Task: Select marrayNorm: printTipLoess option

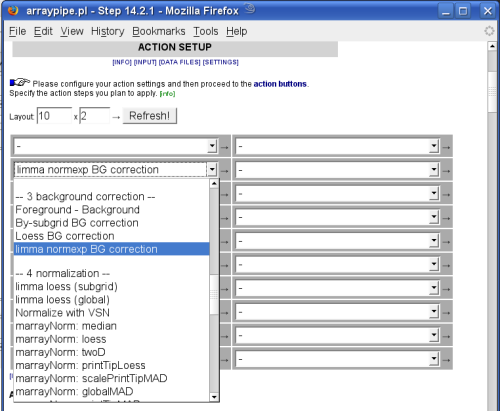Action: 80,365
